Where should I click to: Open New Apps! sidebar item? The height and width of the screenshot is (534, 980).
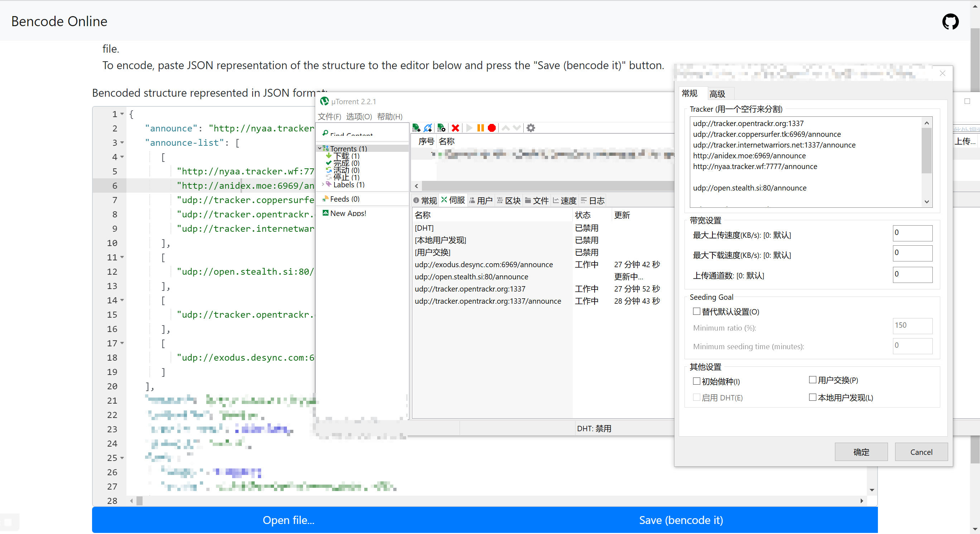coord(348,213)
